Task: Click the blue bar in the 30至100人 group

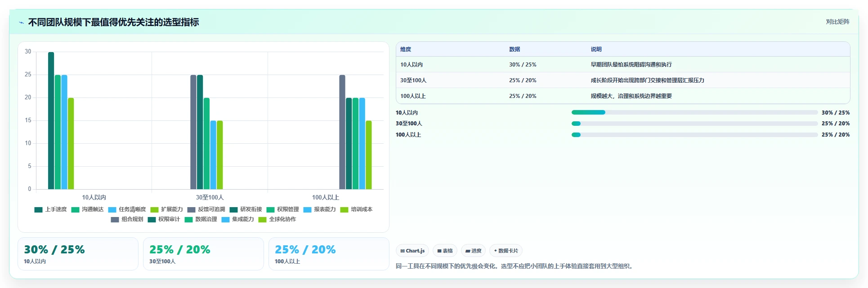Action: 213,155
